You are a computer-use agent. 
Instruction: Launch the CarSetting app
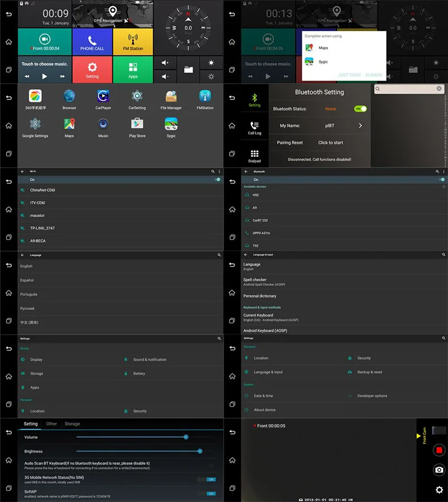pyautogui.click(x=137, y=100)
